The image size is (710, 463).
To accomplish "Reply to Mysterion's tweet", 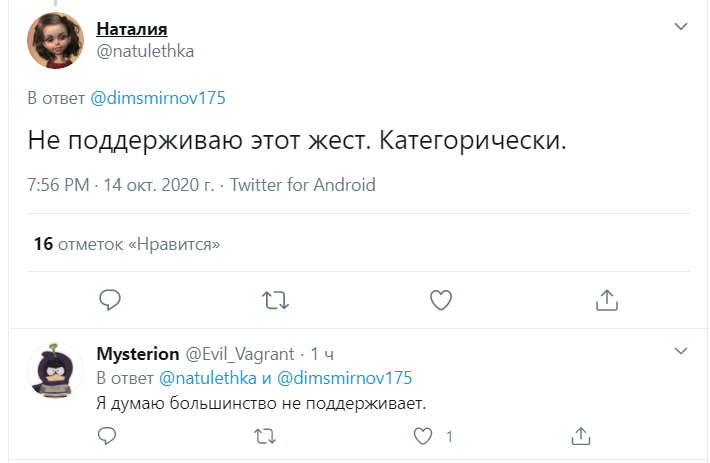I will click(x=106, y=436).
